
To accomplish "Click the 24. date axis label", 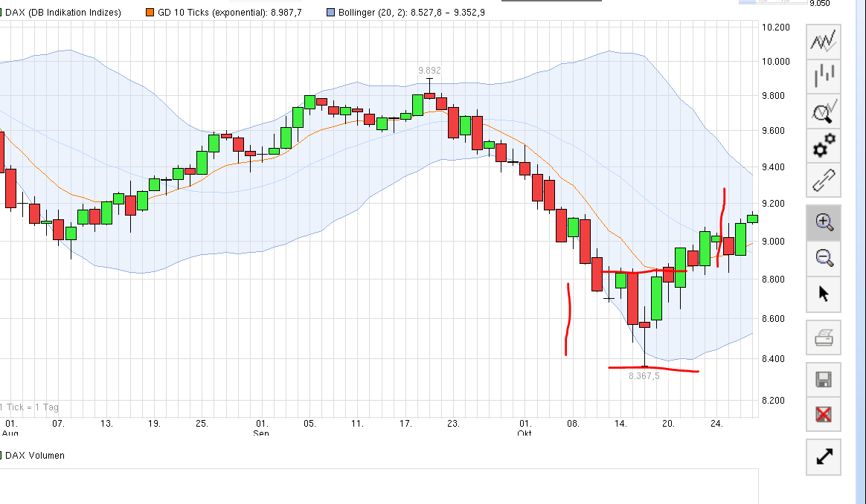I will (x=716, y=424).
